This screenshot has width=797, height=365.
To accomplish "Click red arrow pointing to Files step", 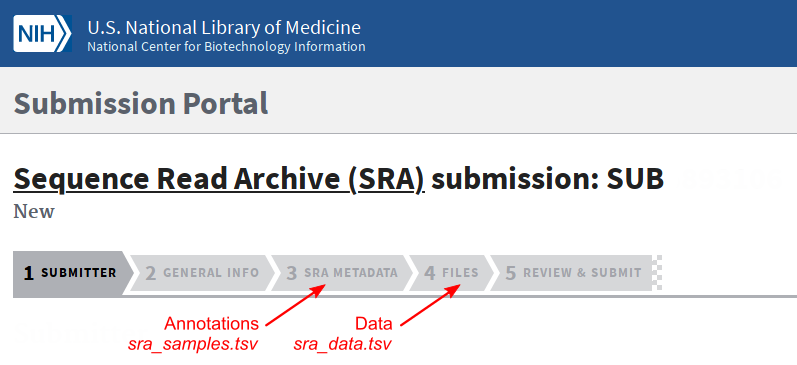I will click(x=431, y=305).
